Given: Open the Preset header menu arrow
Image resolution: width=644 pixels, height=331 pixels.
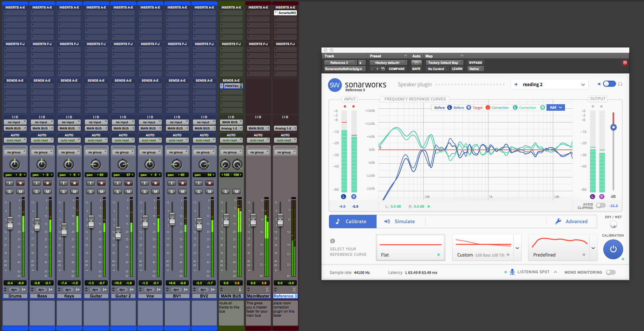Looking at the screenshot, I should point(406,56).
